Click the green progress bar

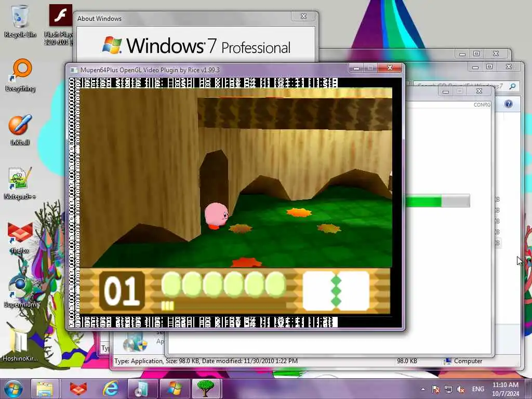437,201
